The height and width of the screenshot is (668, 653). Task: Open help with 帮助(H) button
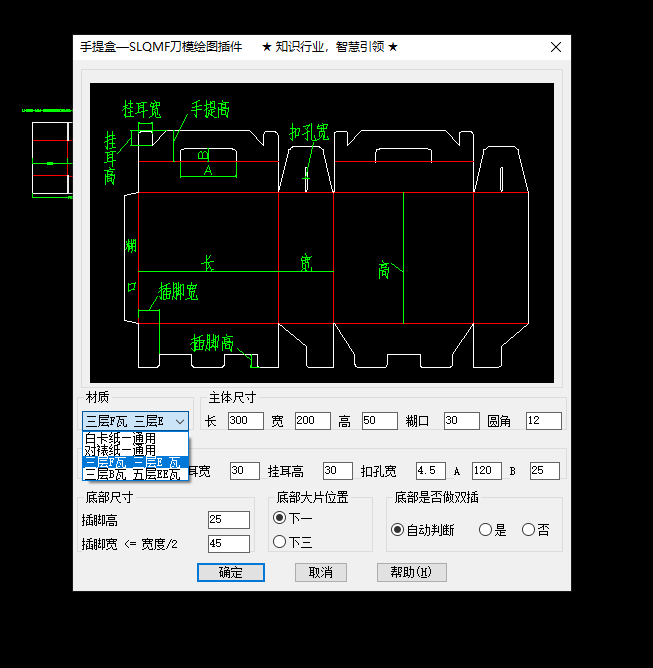[411, 572]
